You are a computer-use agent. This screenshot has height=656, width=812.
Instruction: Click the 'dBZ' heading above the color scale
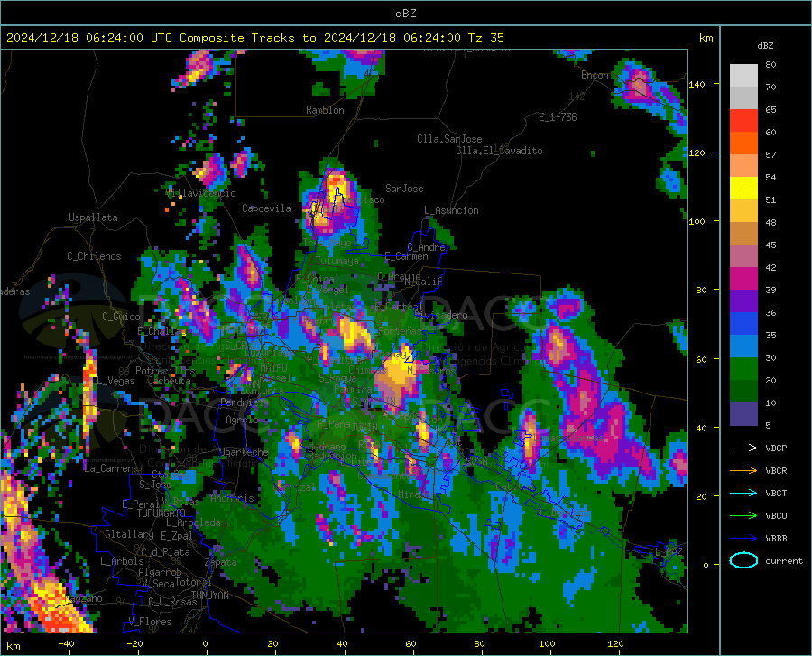pos(765,45)
